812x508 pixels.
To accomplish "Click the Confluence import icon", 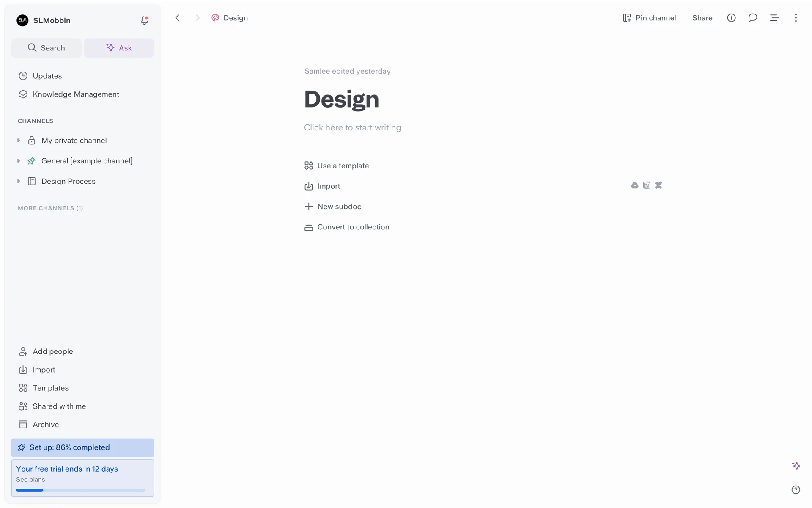I will point(658,185).
